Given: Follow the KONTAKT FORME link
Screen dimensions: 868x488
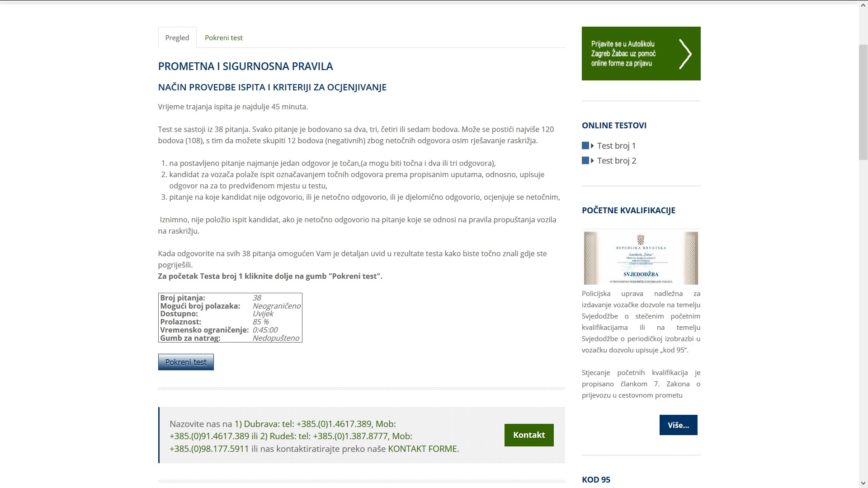Looking at the screenshot, I should pyautogui.click(x=422, y=449).
